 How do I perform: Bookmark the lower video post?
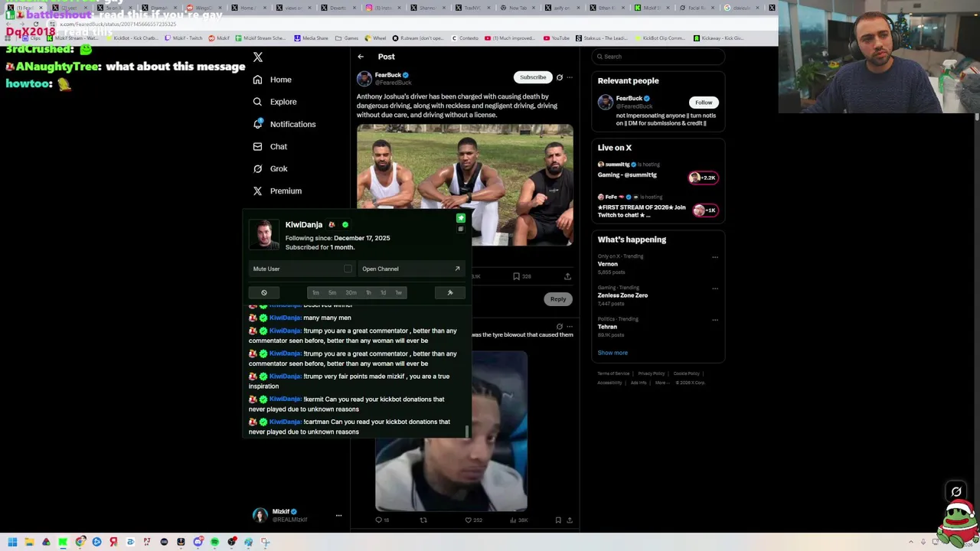(x=558, y=520)
